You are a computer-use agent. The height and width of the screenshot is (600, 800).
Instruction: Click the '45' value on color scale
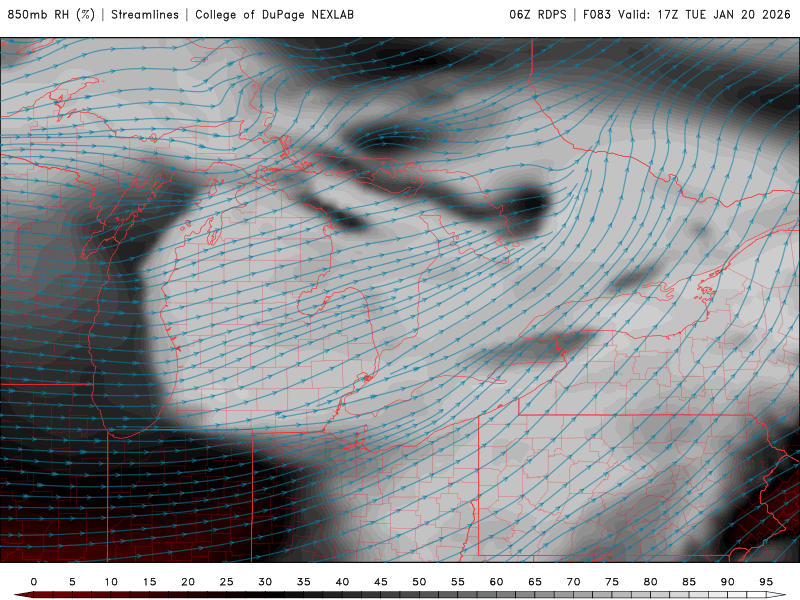[381, 582]
